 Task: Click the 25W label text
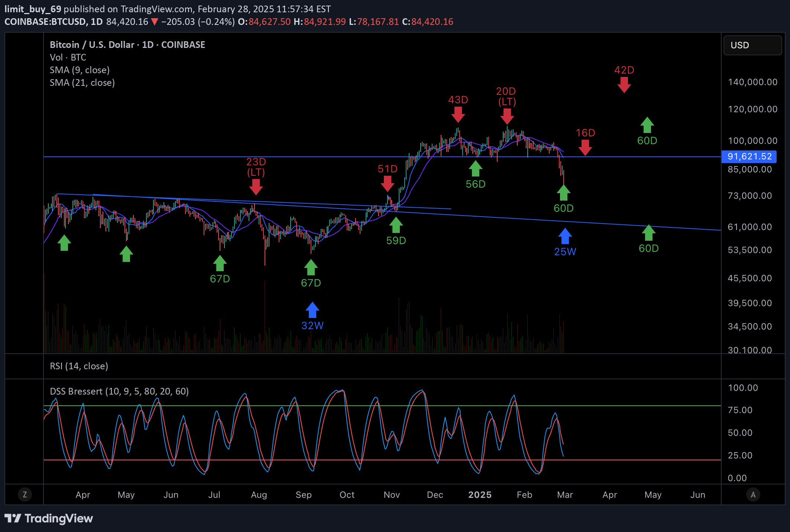pyautogui.click(x=565, y=252)
